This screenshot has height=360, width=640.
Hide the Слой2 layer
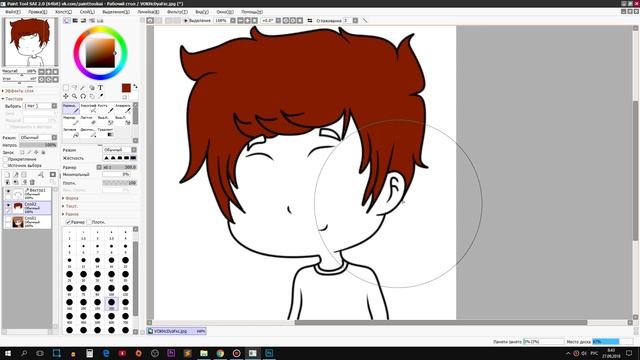(x=8, y=205)
